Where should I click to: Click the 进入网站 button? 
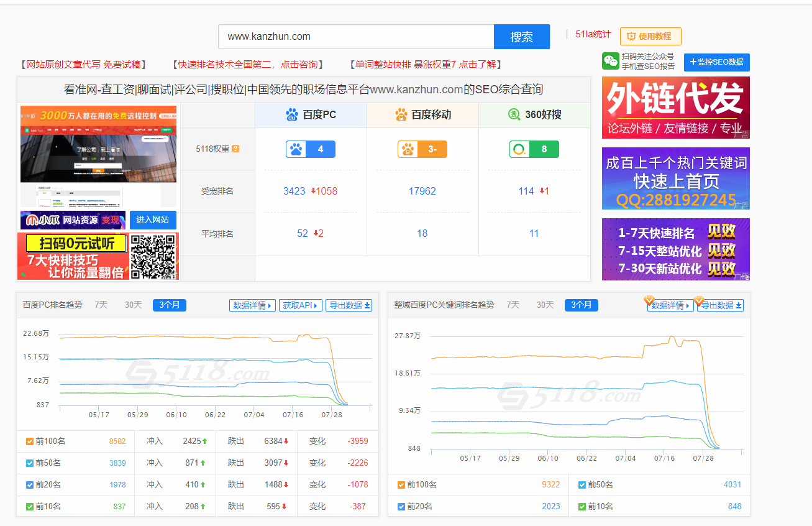(153, 220)
